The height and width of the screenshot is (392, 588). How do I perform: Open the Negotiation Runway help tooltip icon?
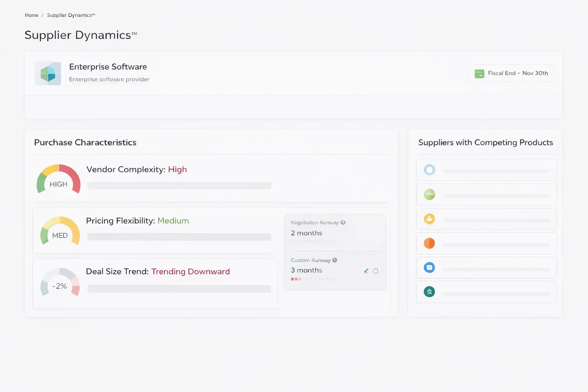[343, 222]
